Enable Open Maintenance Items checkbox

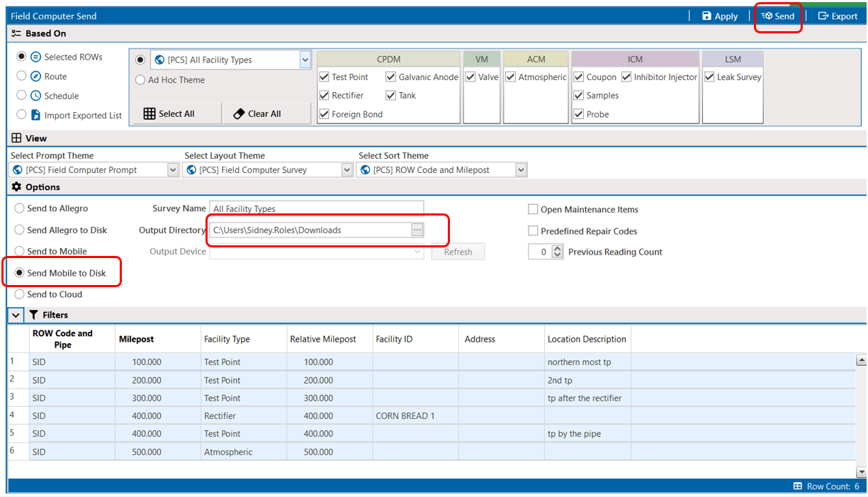(533, 209)
